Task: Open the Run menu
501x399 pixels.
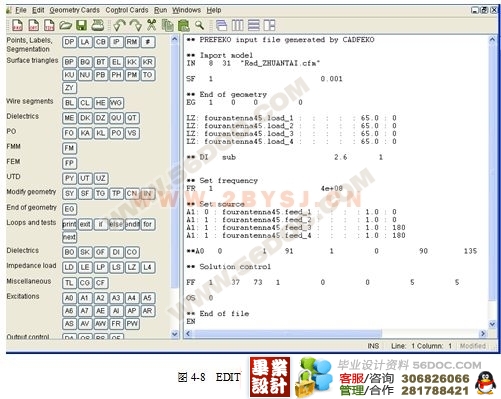Action: point(160,10)
